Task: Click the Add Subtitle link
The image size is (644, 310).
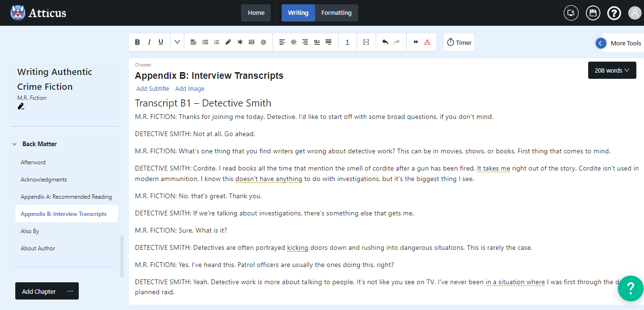Action: tap(153, 88)
